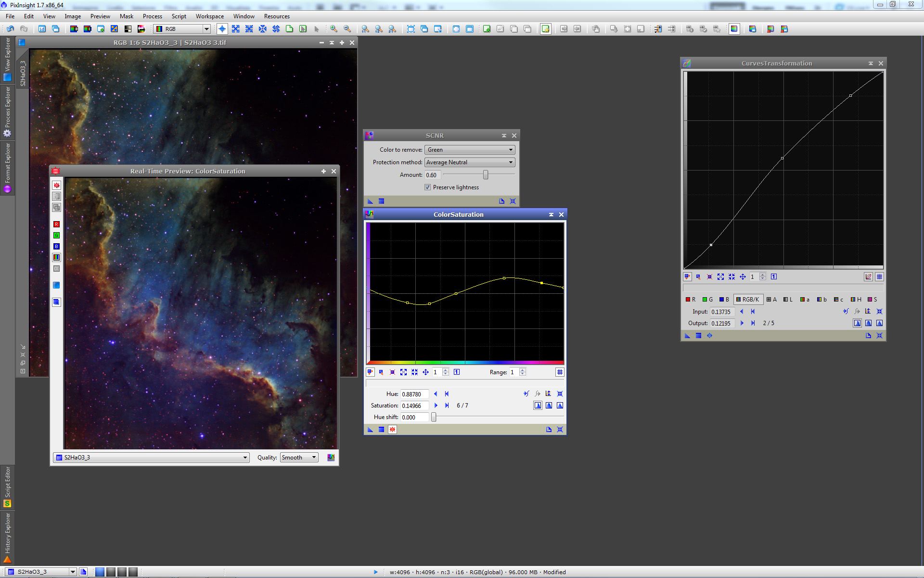
Task: Increment the Range stepper in ColorSaturation
Action: 523,370
